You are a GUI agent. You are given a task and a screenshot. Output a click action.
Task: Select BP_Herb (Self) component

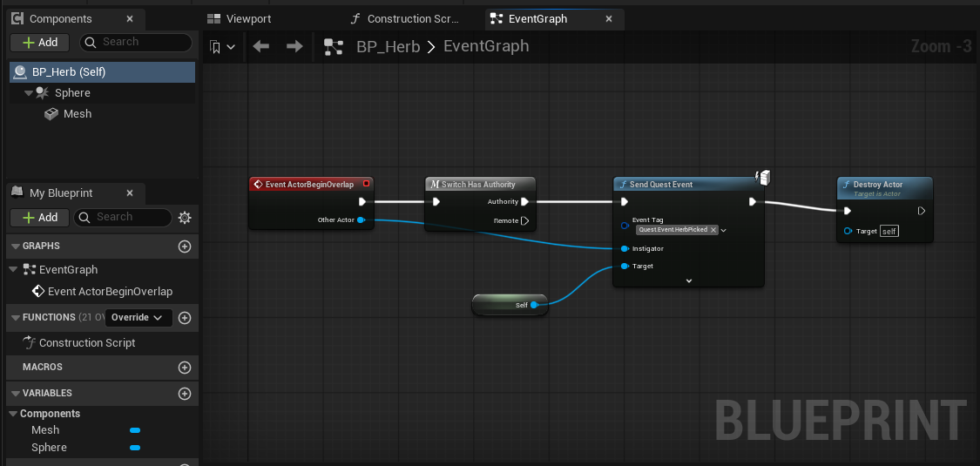[103, 71]
